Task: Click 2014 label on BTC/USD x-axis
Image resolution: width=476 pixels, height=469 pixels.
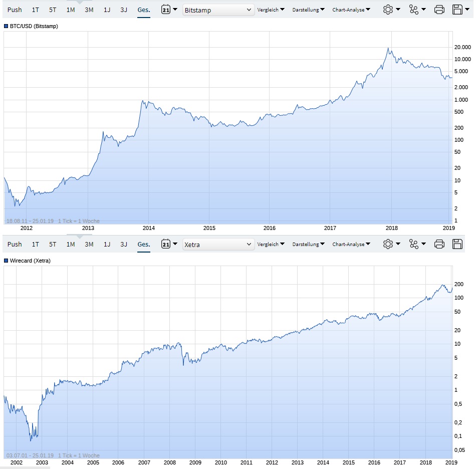Action: (x=148, y=228)
